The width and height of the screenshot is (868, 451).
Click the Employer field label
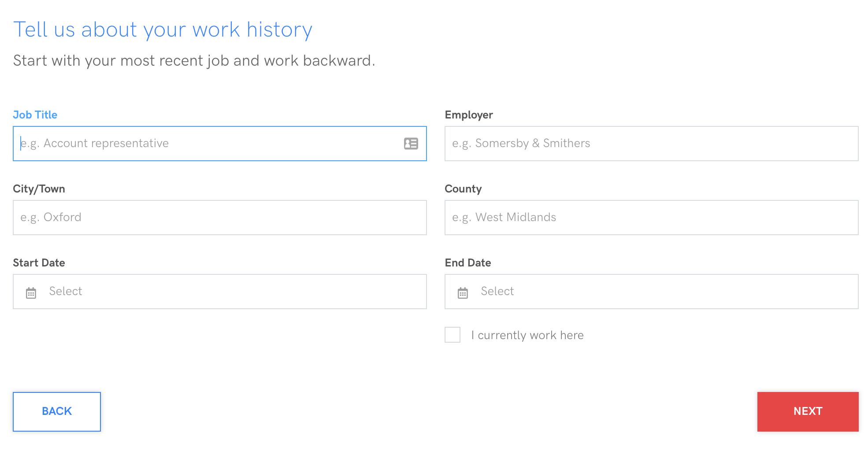469,115
